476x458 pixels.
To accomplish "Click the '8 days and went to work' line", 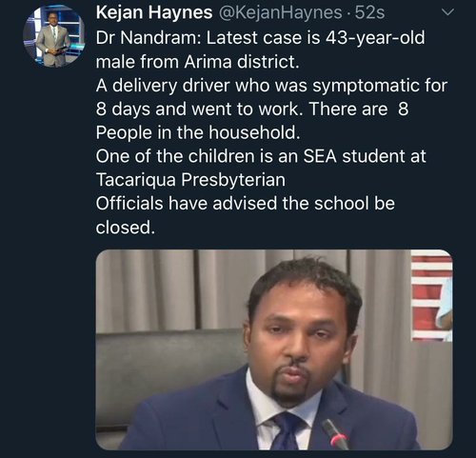I will pyautogui.click(x=197, y=110).
